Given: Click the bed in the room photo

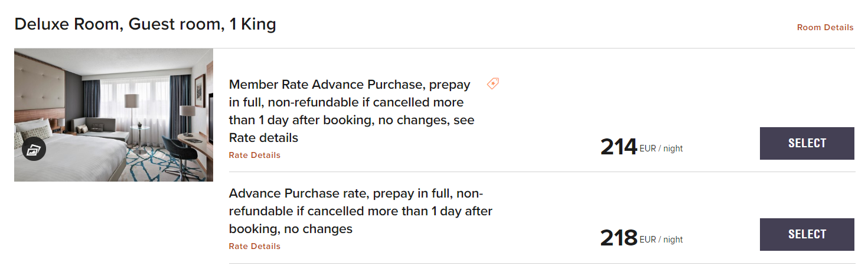Looking at the screenshot, I should [71, 157].
